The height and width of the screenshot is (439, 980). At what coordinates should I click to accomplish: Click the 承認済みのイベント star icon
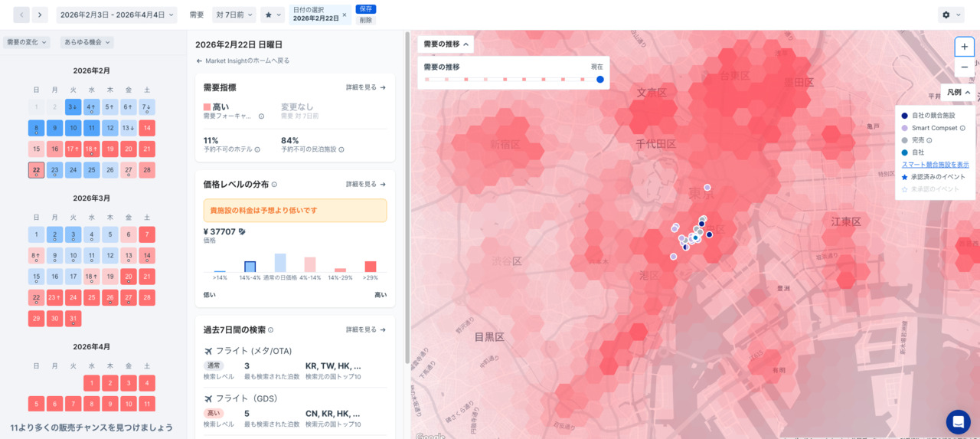coord(905,177)
